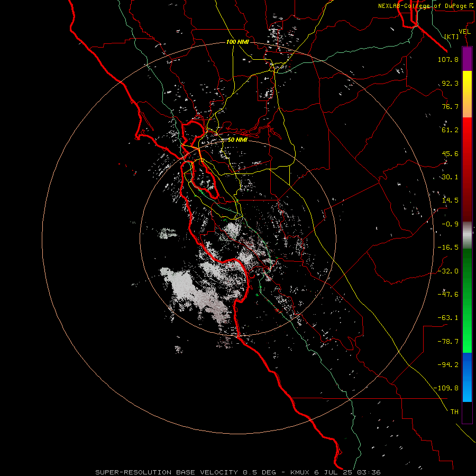Select the 14.5 scale value
This screenshot has width=476, height=476.
point(450,200)
